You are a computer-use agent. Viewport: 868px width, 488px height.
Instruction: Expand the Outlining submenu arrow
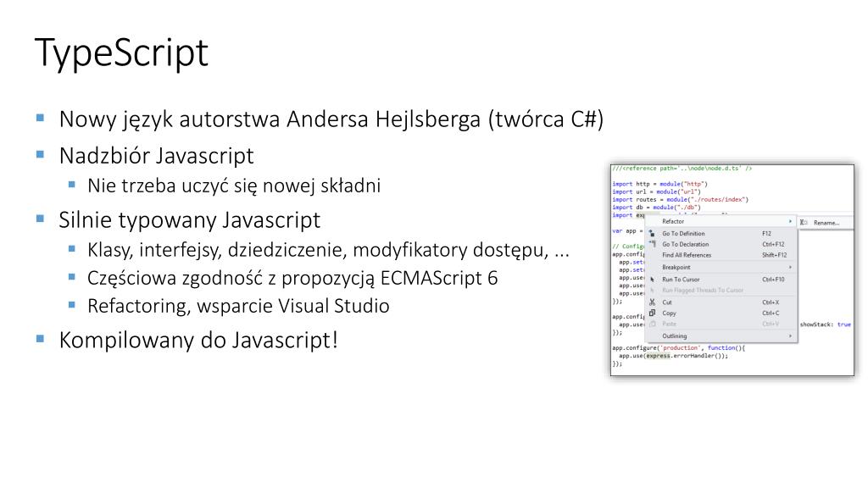pos(790,335)
